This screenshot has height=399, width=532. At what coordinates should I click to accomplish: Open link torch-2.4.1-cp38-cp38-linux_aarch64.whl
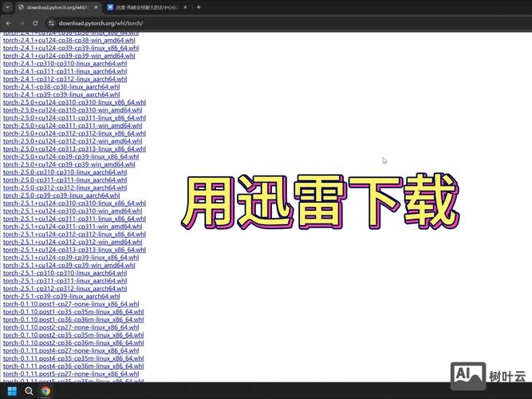click(x=61, y=87)
